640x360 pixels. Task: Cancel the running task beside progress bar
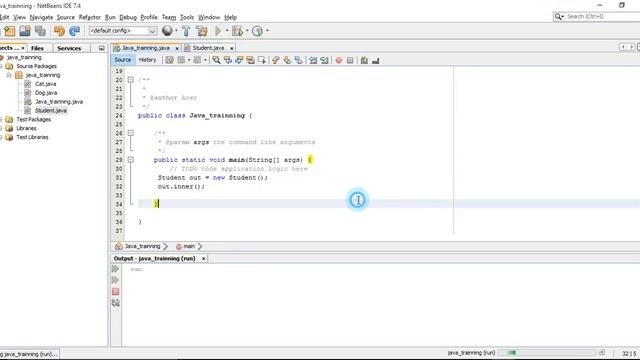click(602, 353)
